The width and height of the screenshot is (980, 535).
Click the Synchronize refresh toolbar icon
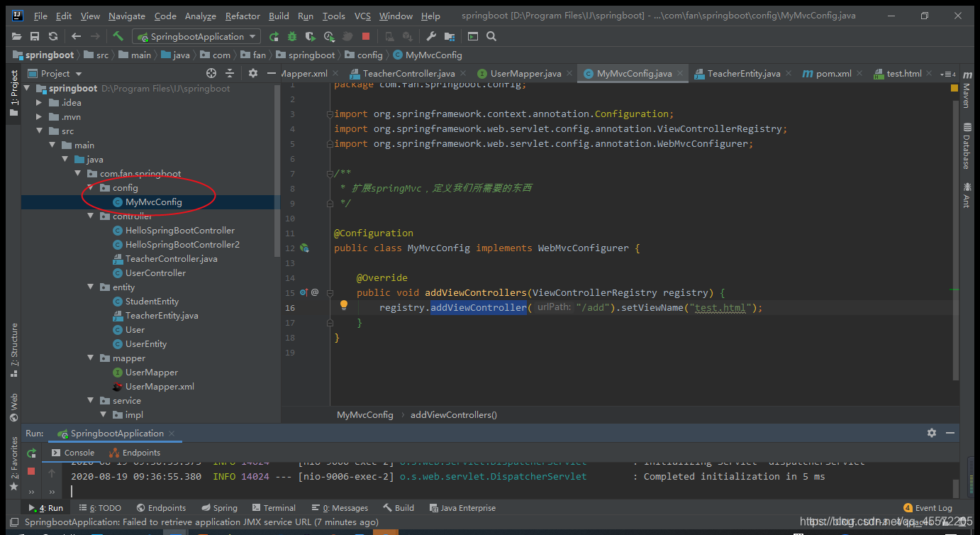(53, 36)
